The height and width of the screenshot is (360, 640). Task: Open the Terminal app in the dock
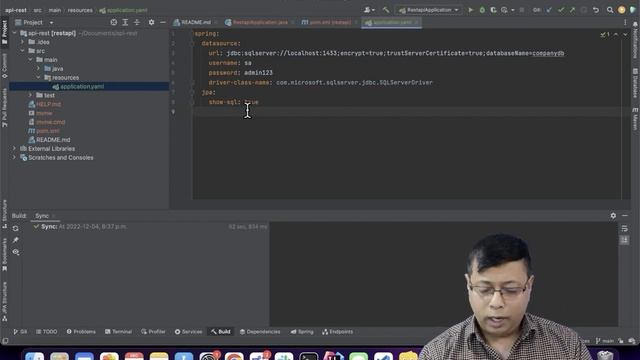(309, 356)
